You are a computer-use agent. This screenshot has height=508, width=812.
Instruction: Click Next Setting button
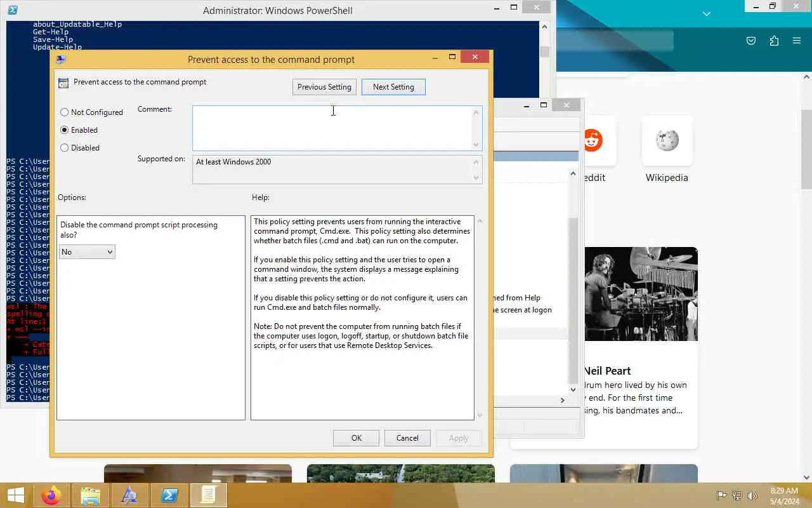coord(393,87)
